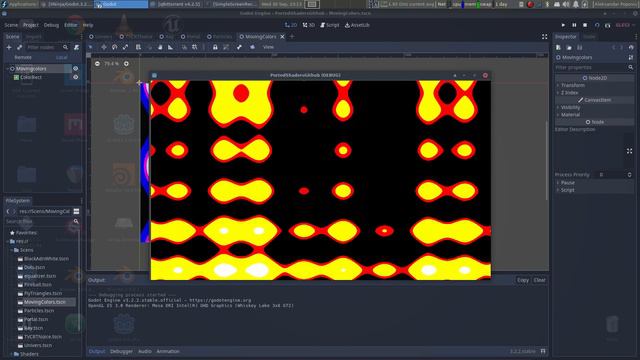This screenshot has width=640, height=360.
Task: Switch to the Debugger bottom tab
Action: pos(121,351)
